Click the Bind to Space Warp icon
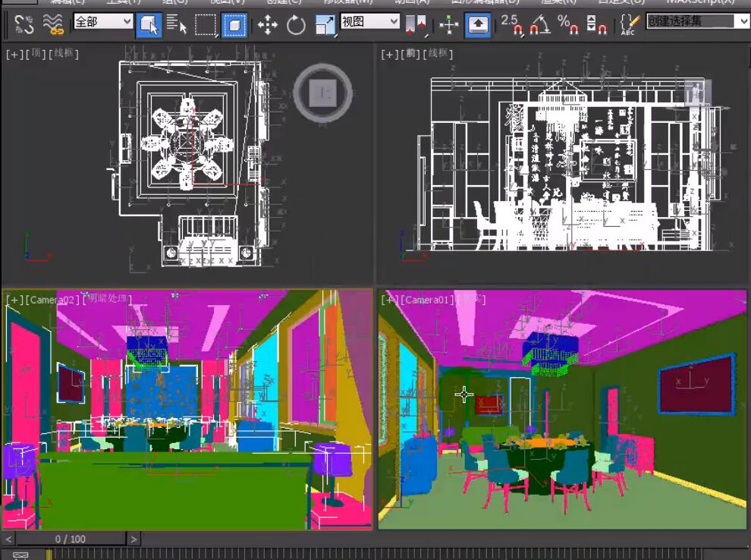The width and height of the screenshot is (751, 560). (53, 25)
